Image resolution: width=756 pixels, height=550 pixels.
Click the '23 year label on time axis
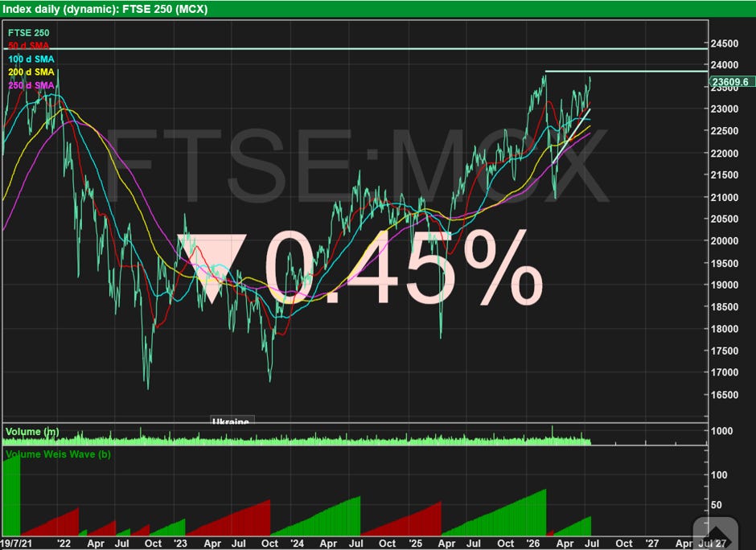tap(180, 544)
